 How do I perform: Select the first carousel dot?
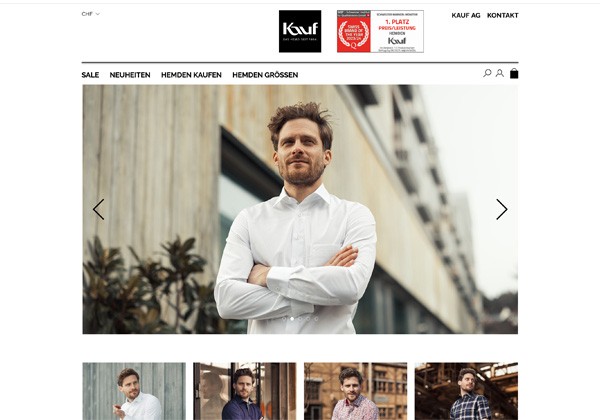pos(284,319)
